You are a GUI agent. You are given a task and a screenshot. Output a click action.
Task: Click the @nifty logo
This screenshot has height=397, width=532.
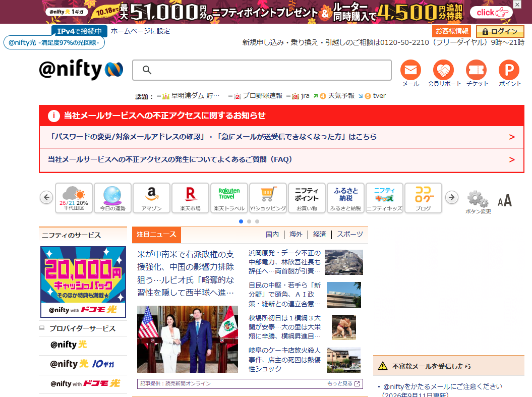[x=81, y=69]
